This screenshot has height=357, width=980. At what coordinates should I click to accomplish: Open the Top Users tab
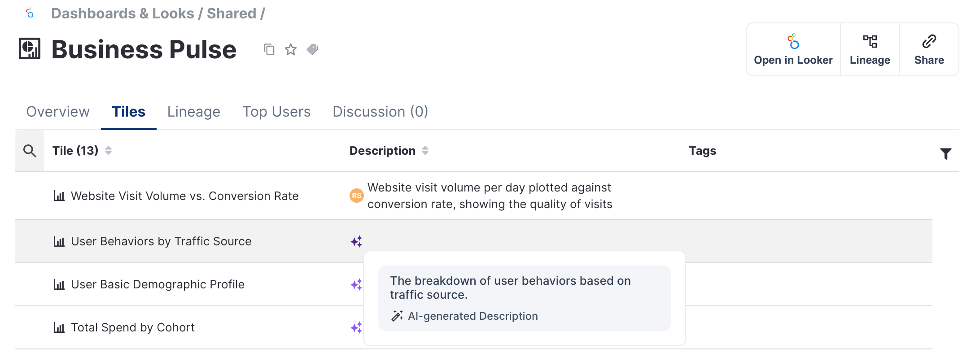[x=276, y=112]
